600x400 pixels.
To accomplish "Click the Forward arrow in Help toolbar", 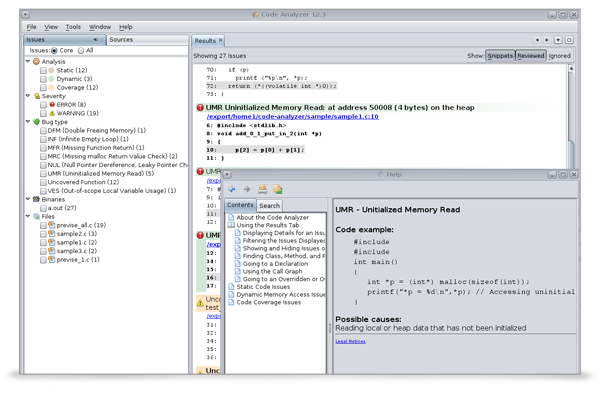I will point(247,189).
